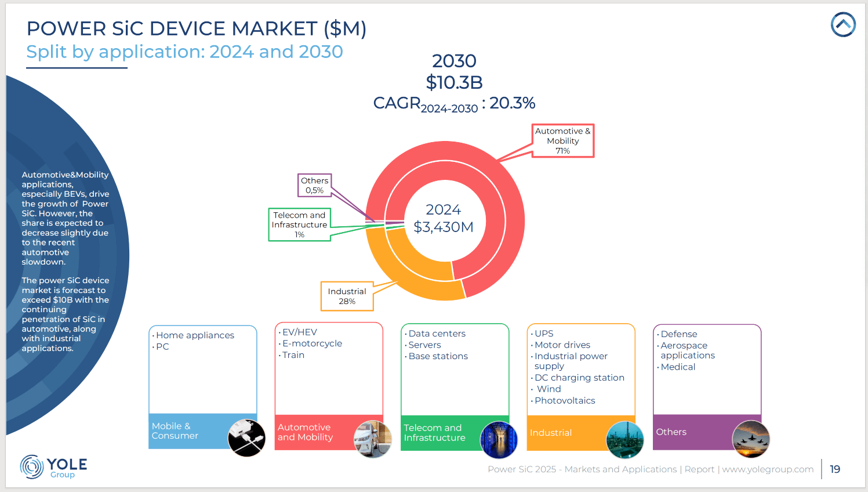Click the blue Mobile & Consumer banner
The height and width of the screenshot is (492, 868).
click(x=186, y=431)
